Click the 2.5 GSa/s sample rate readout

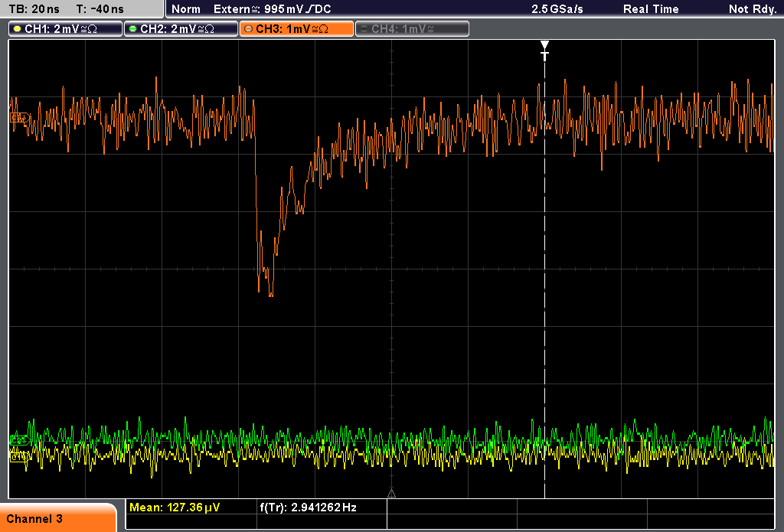pos(557,9)
